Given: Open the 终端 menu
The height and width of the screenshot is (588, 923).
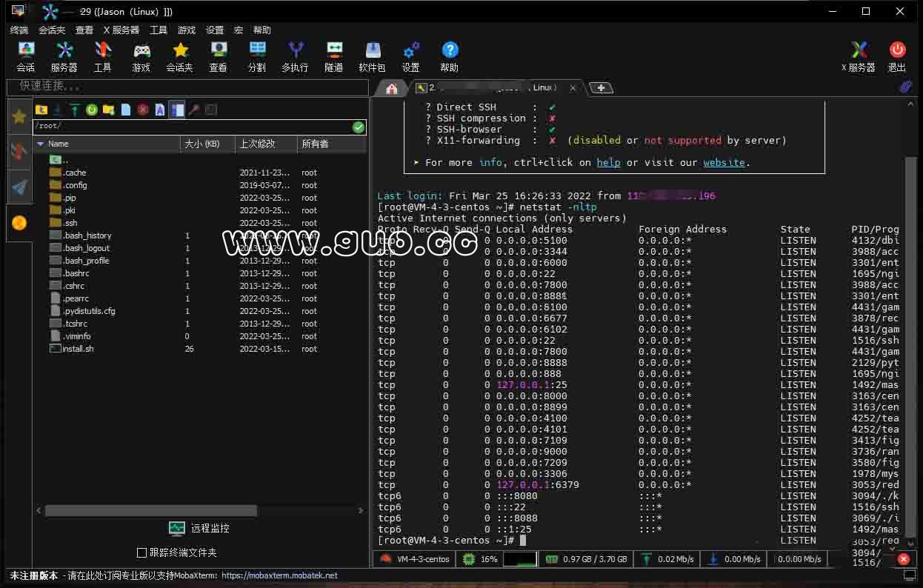Looking at the screenshot, I should 19,30.
